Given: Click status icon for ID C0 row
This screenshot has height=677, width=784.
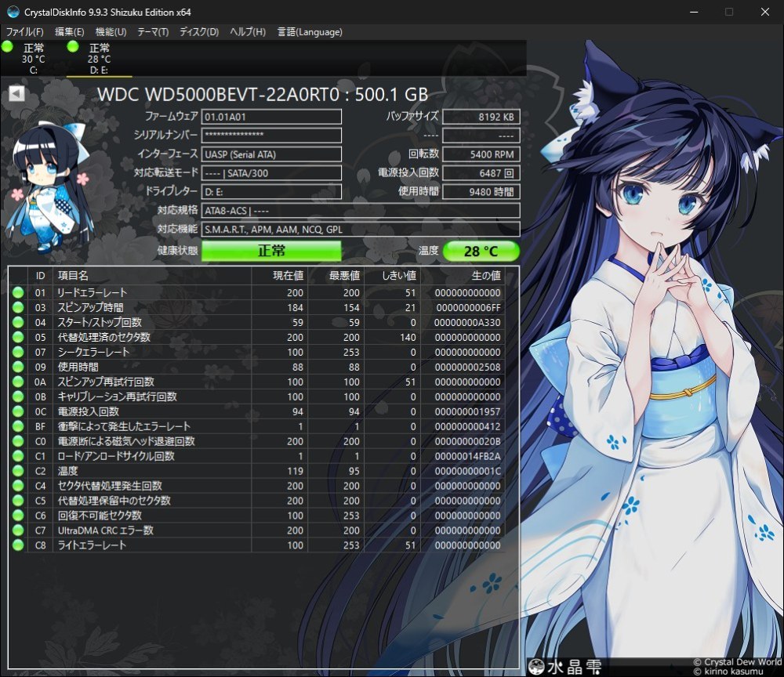Looking at the screenshot, I should click(18, 441).
